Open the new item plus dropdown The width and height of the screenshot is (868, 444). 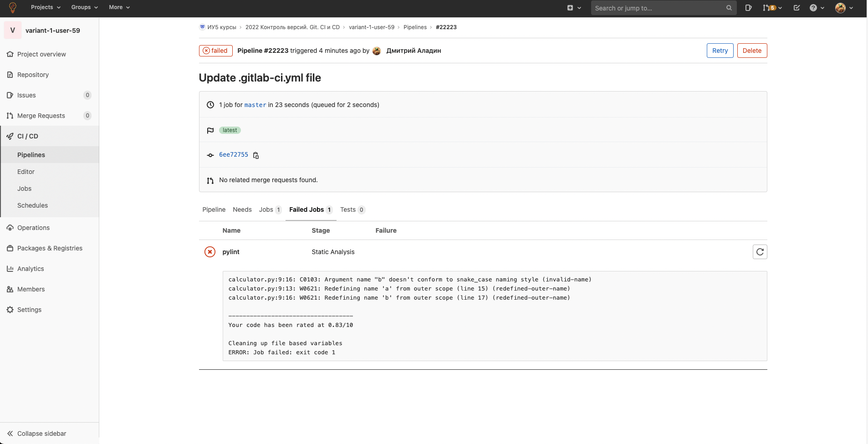[x=574, y=8]
